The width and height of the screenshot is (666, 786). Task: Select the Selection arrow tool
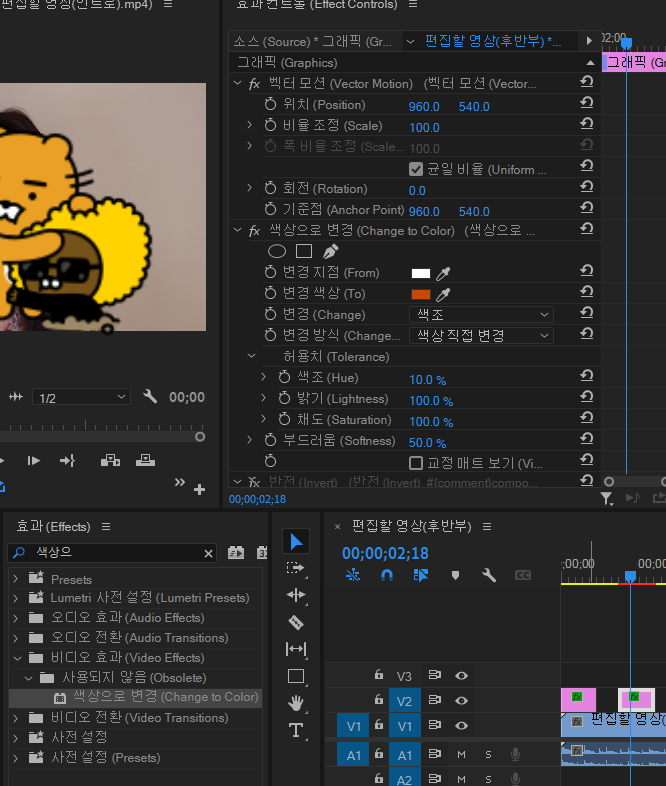296,541
